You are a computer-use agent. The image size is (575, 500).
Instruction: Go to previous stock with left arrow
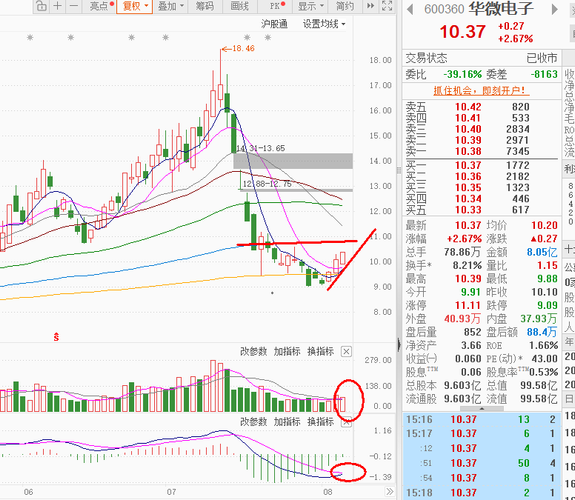410,10
